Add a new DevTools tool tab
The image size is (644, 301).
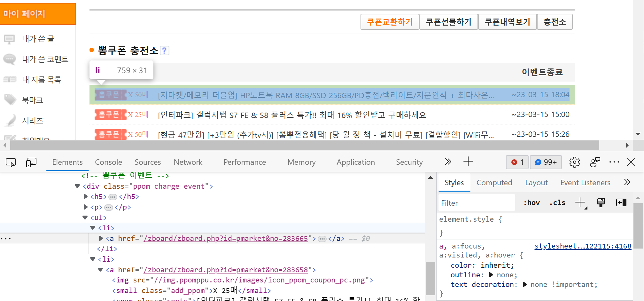(x=468, y=162)
